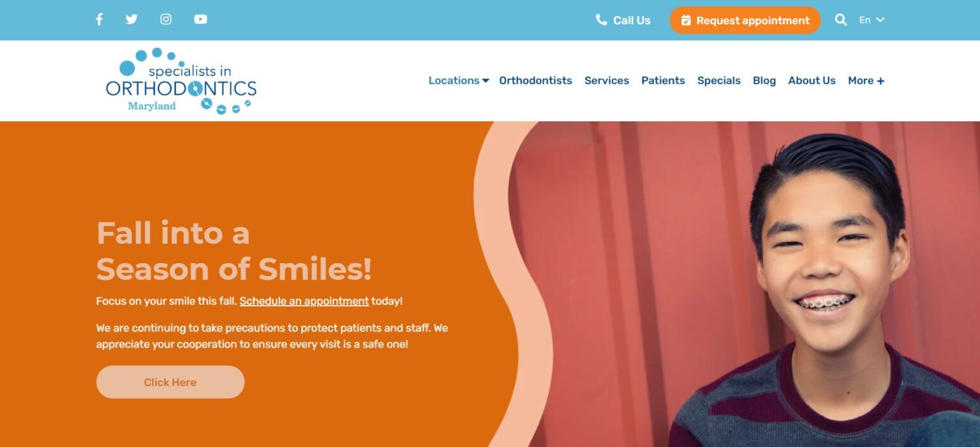This screenshot has width=980, height=447.
Task: Open the Facebook page icon
Action: coord(99,19)
